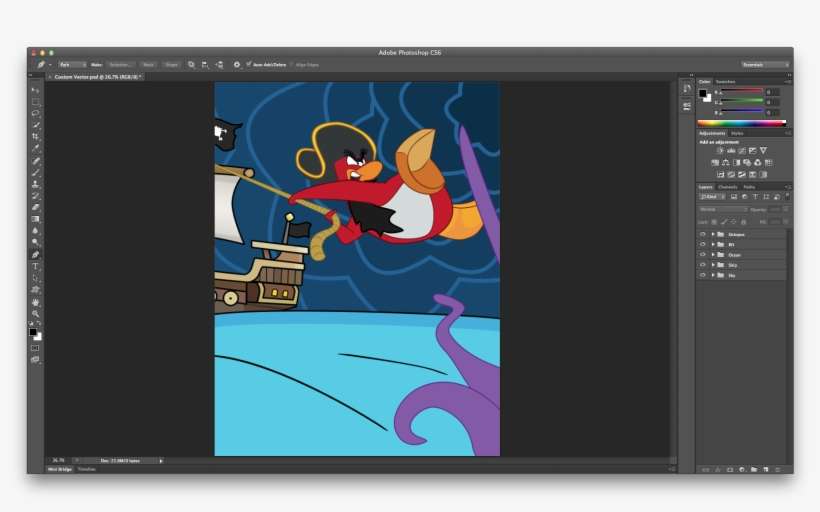
Task: Select the Rectangular Marquee tool
Action: 35,102
